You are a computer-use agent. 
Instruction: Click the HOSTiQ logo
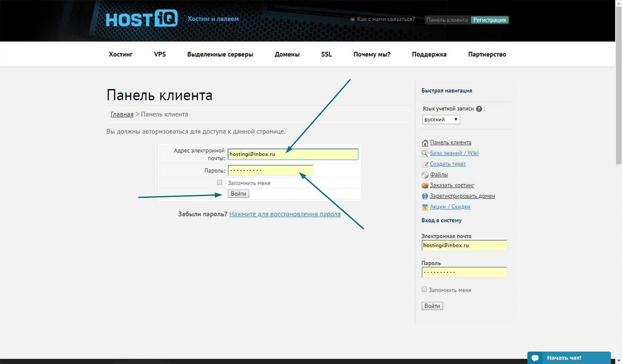point(142,19)
